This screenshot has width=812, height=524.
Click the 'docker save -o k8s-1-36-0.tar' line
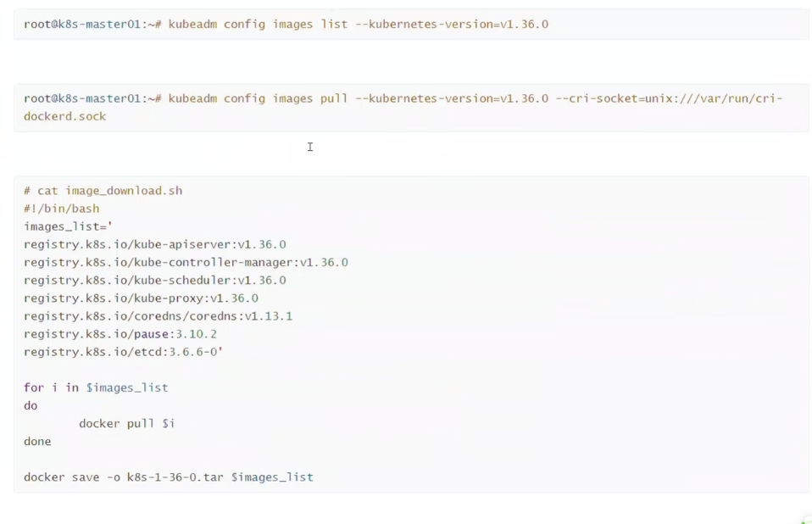[169, 477]
